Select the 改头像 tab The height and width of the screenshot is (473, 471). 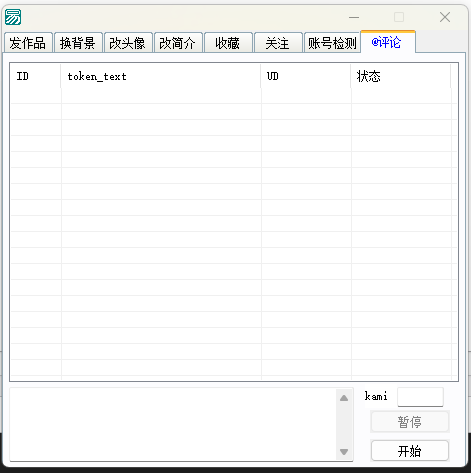coord(128,43)
